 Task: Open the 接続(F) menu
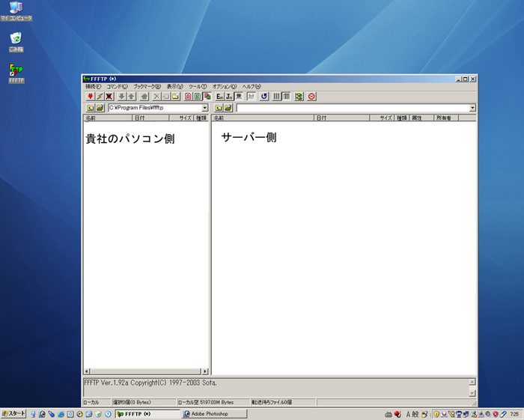click(94, 87)
